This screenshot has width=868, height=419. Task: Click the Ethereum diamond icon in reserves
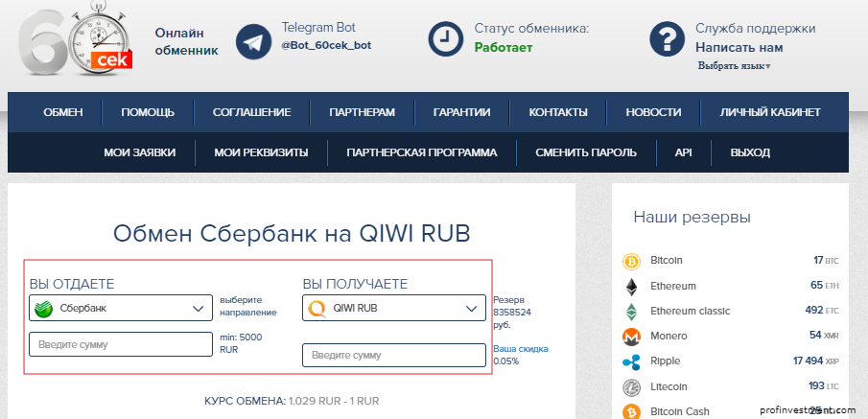coord(631,287)
